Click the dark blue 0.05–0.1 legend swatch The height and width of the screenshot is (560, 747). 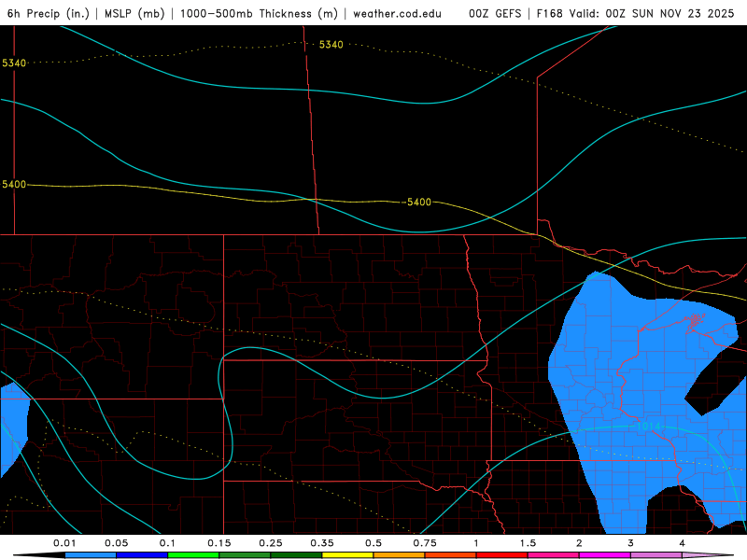click(142, 555)
